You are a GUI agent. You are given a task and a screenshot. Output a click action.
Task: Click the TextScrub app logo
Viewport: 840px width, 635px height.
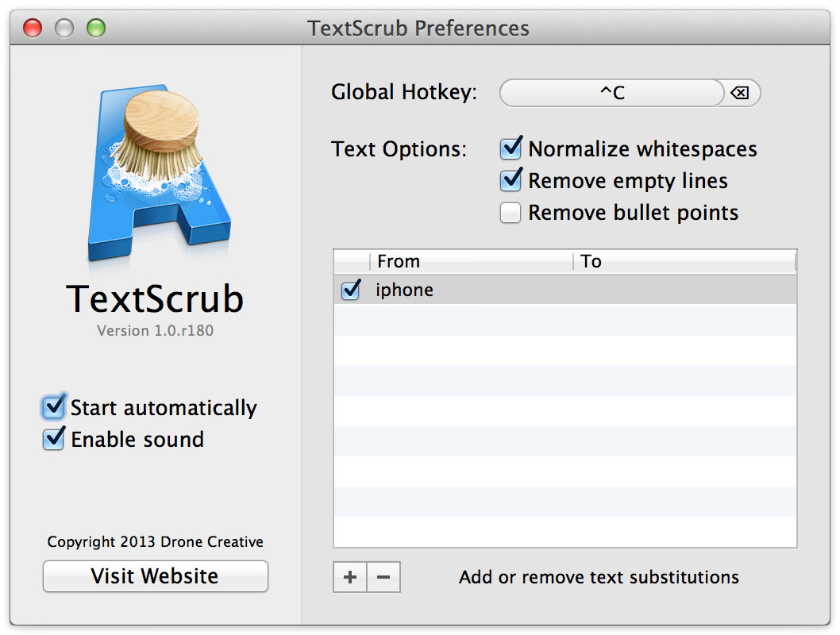point(159,173)
